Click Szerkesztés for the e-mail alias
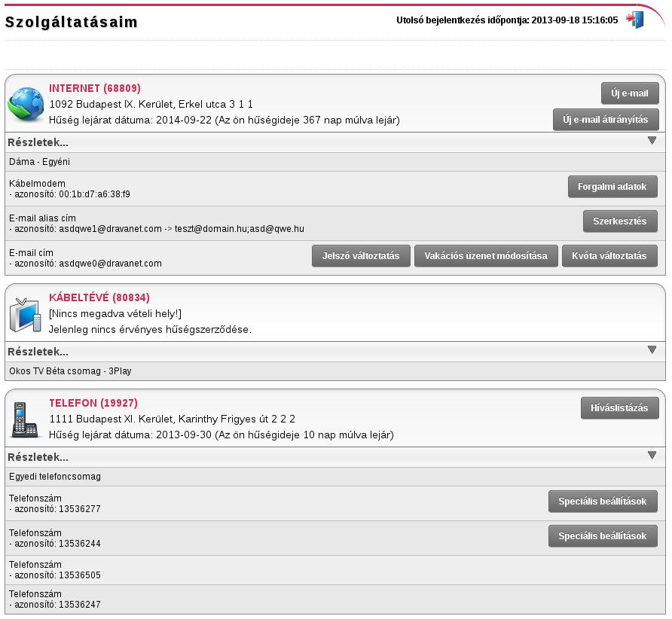 tap(620, 221)
